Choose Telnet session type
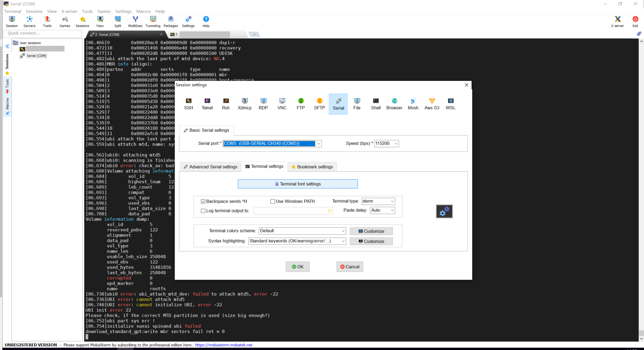This screenshot has height=350, width=644. 207,104
